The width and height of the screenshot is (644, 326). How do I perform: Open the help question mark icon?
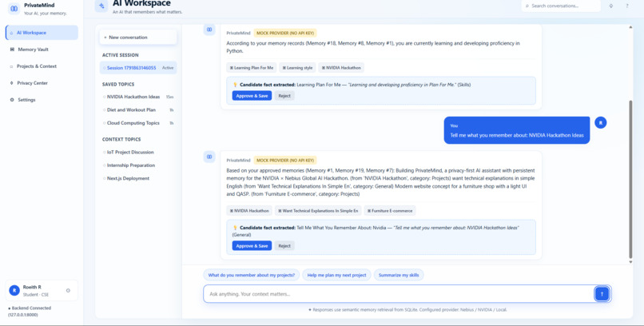click(x=626, y=6)
